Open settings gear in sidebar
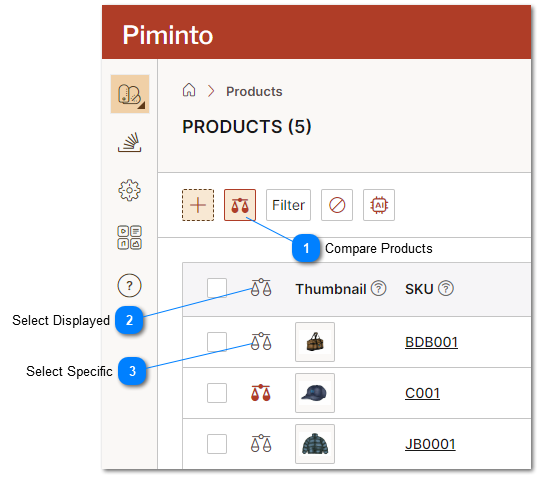The width and height of the screenshot is (540, 478). coord(129,190)
